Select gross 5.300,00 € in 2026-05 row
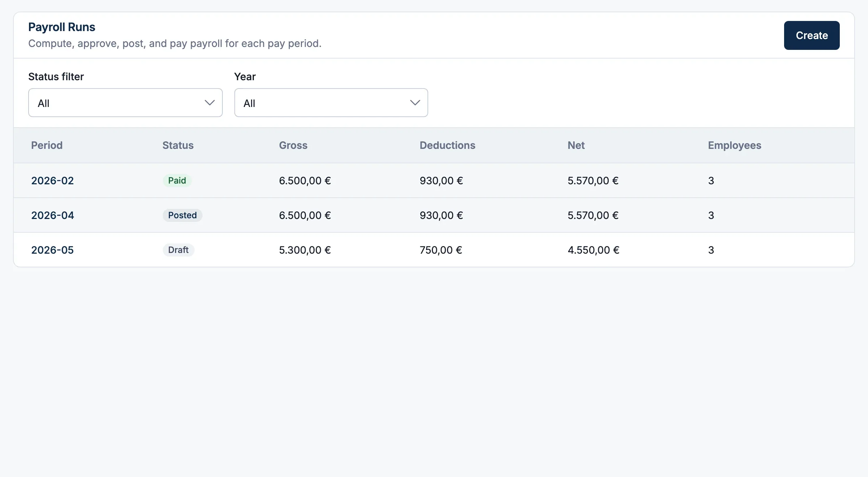The width and height of the screenshot is (868, 477). coord(305,250)
